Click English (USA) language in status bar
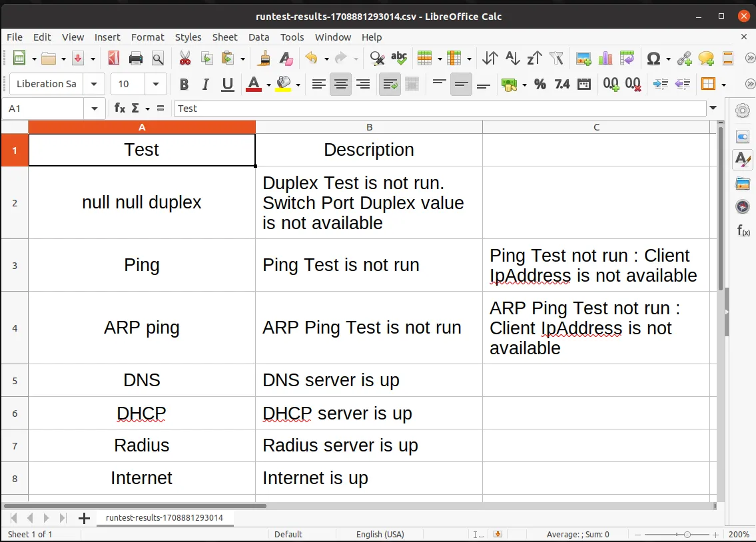756x542 pixels. (380, 534)
